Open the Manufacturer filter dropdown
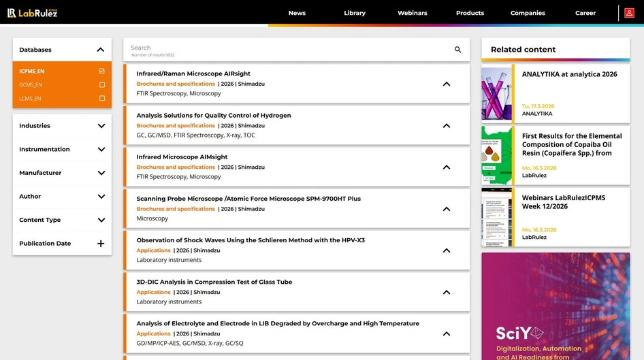 [101, 173]
